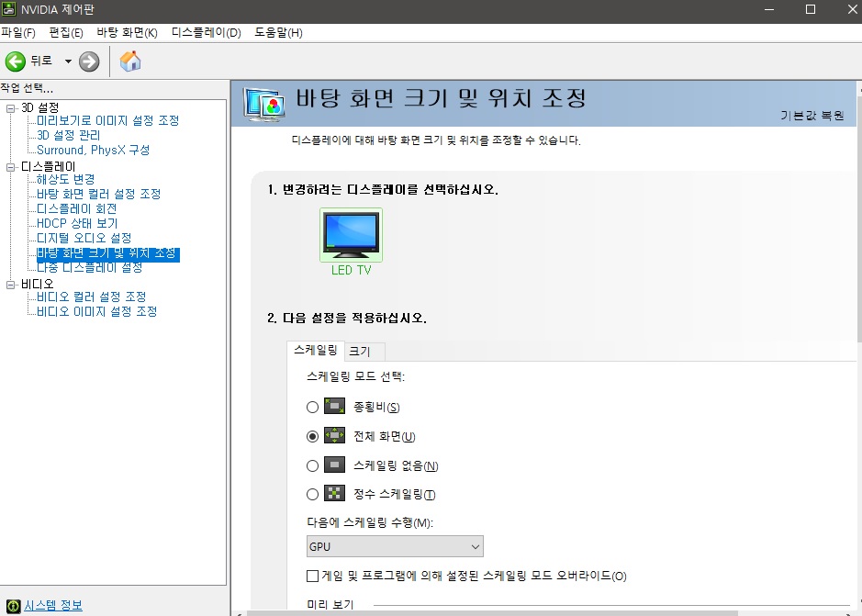Click the 시스템 정보 icon at bottom left
The width and height of the screenshot is (862, 616).
coord(13,606)
